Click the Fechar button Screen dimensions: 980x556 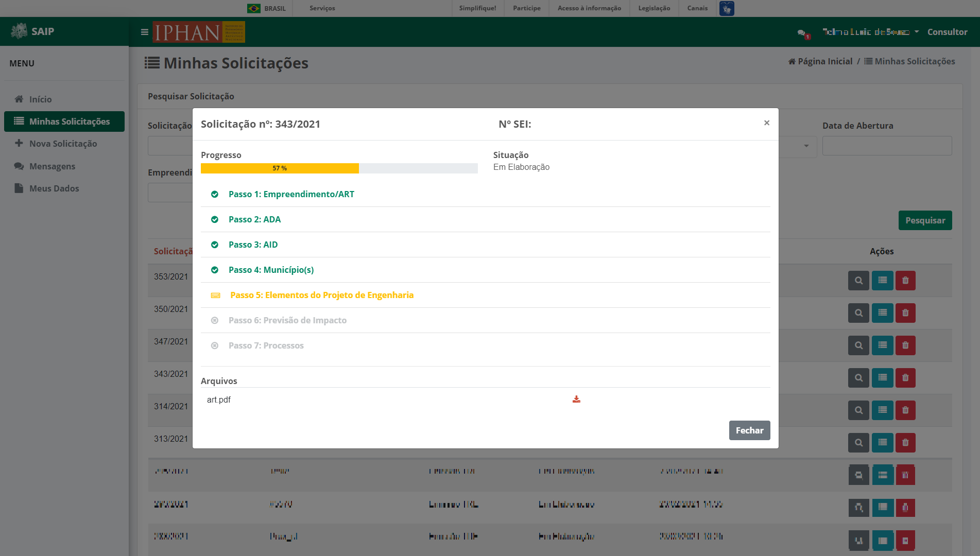click(x=749, y=430)
